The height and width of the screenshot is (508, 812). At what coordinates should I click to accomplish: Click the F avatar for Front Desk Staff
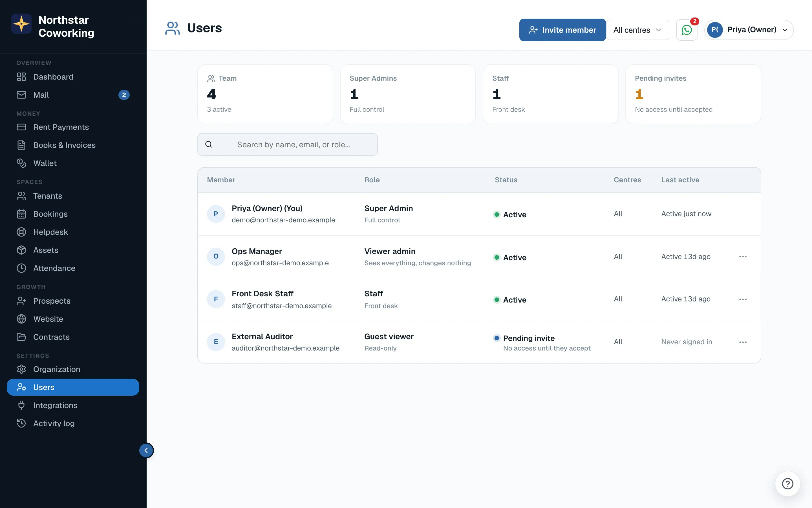tap(216, 299)
